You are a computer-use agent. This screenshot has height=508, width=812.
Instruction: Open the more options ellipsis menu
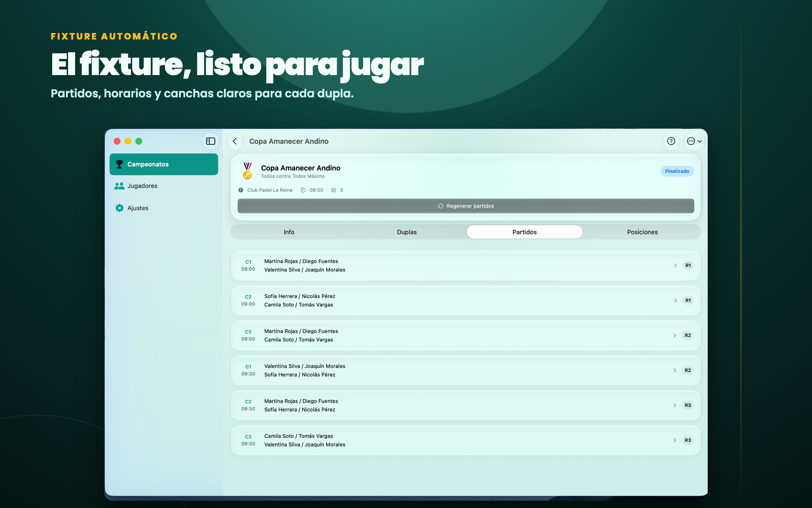694,141
